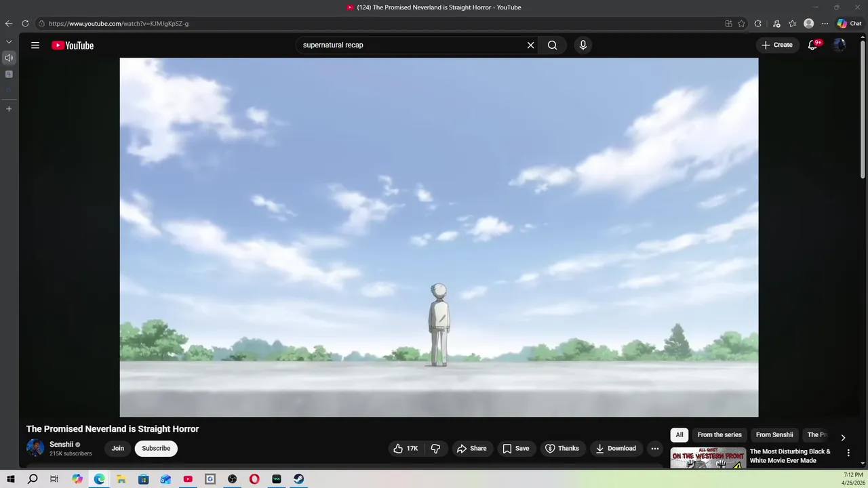Switch to the second vertical tab

point(9,74)
